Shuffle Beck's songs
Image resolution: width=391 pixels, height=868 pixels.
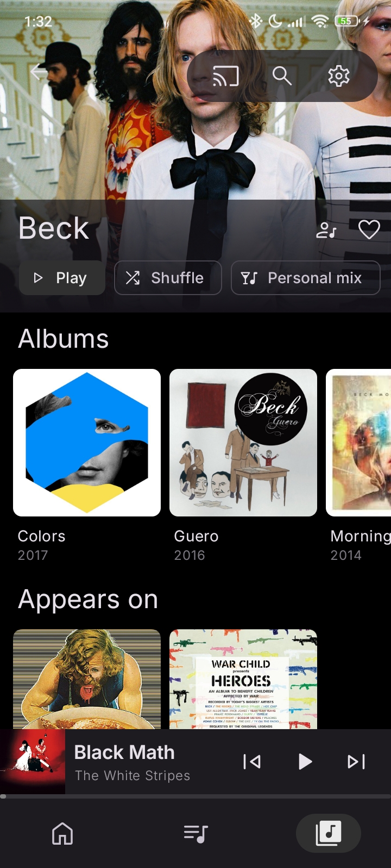(168, 278)
